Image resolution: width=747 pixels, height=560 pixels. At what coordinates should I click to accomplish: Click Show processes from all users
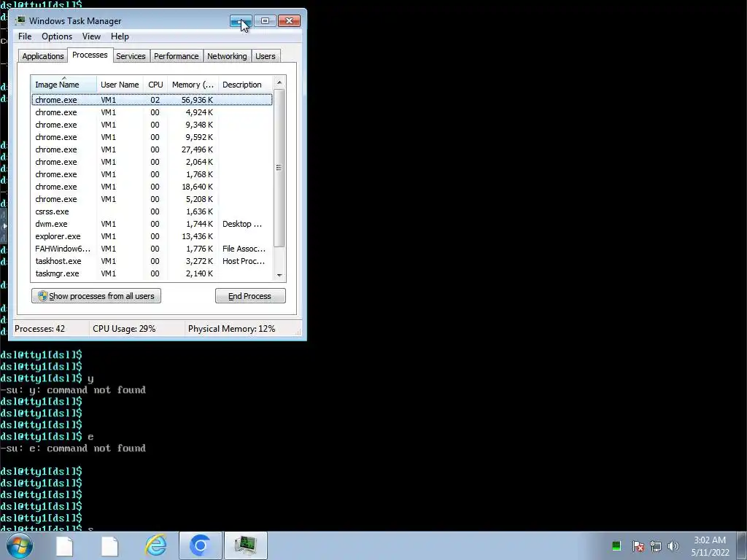96,296
